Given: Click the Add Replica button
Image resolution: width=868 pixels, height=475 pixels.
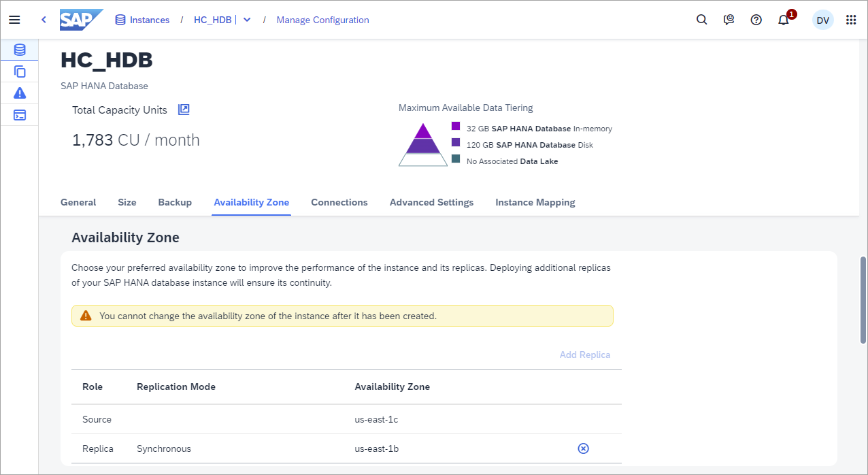Looking at the screenshot, I should point(585,355).
